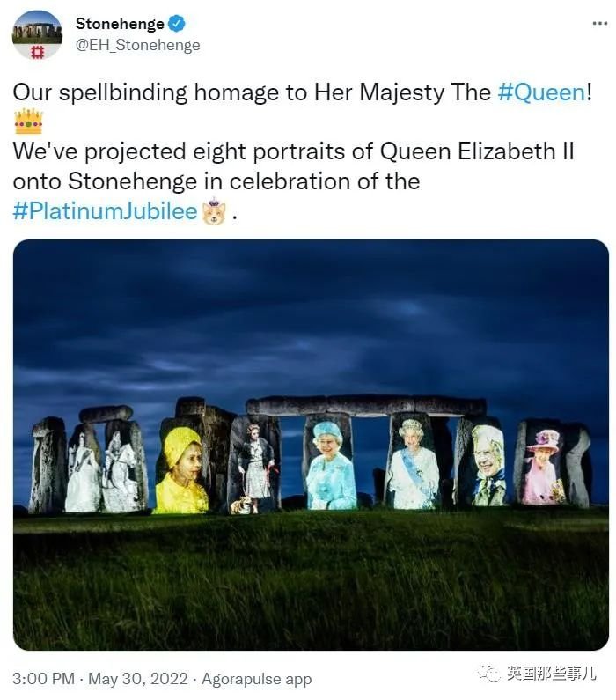
Task: Click the pink hat portrait projection
Action: 544,466
